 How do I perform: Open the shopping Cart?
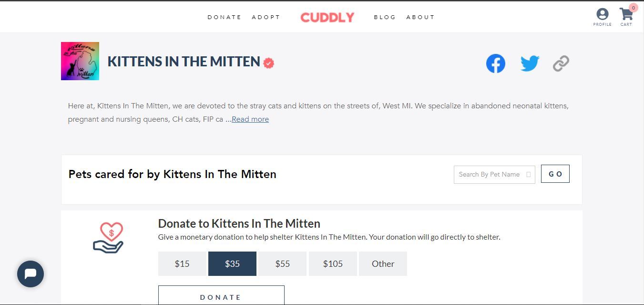(626, 15)
